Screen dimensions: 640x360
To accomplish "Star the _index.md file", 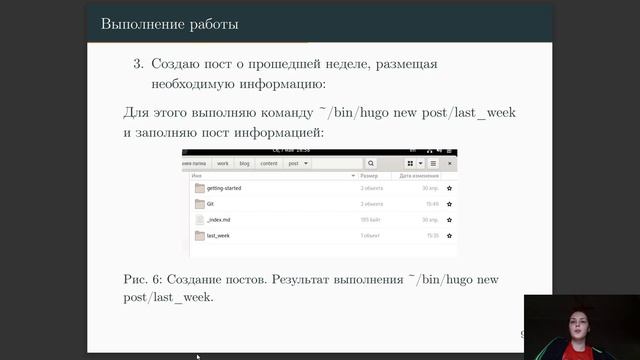I will pyautogui.click(x=449, y=220).
